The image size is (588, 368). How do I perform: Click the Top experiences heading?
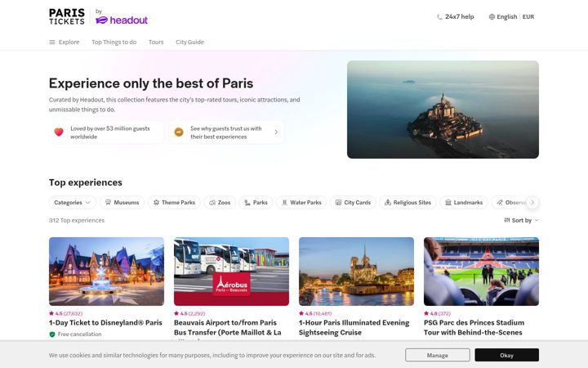(x=86, y=182)
